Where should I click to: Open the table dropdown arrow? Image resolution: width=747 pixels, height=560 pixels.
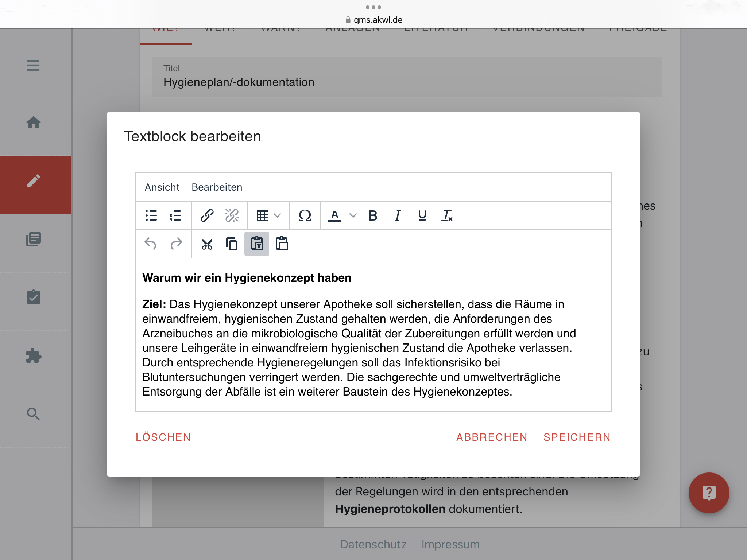(278, 215)
